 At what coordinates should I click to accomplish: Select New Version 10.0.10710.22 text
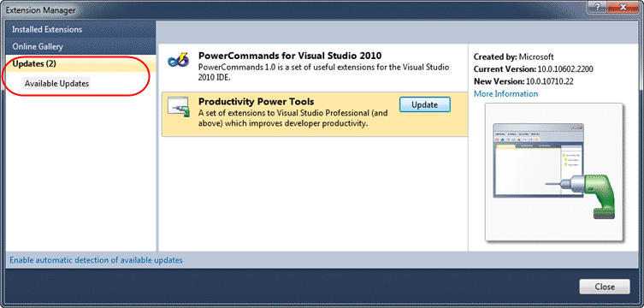point(523,81)
